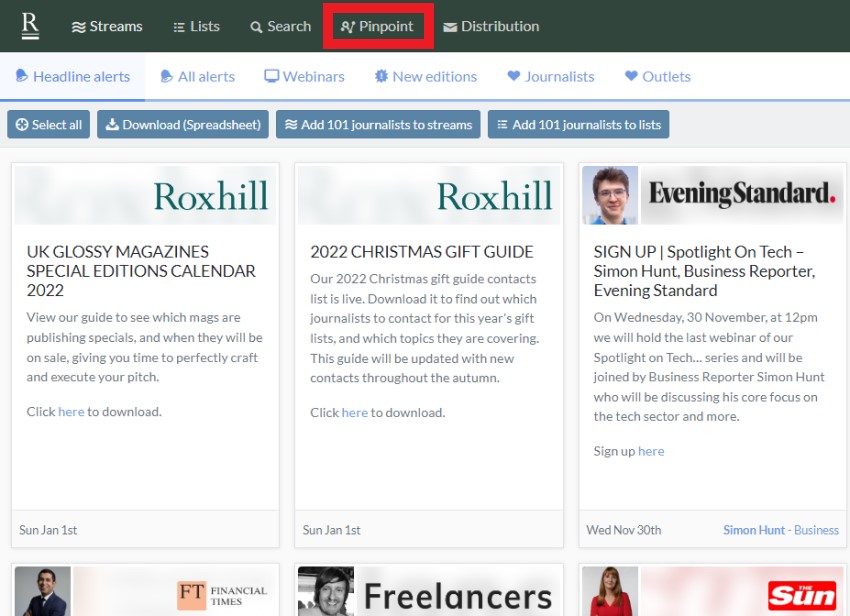Open the Distribution menu item
Screen dimensions: 850x616
491,27
